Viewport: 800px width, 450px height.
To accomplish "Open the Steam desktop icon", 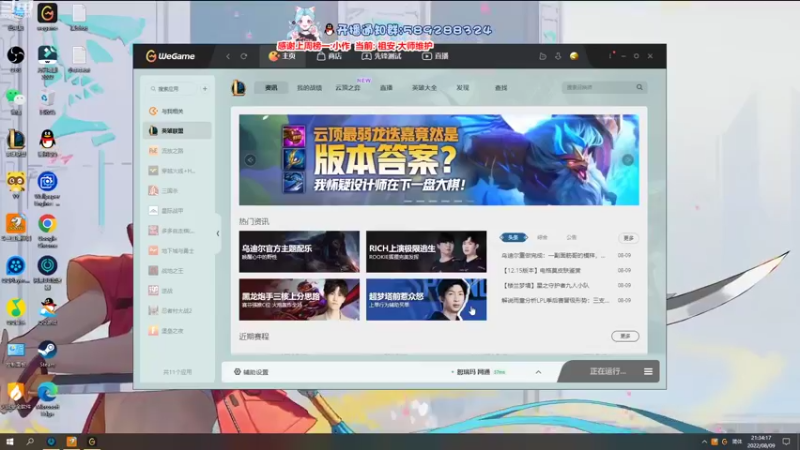I will 47,353.
